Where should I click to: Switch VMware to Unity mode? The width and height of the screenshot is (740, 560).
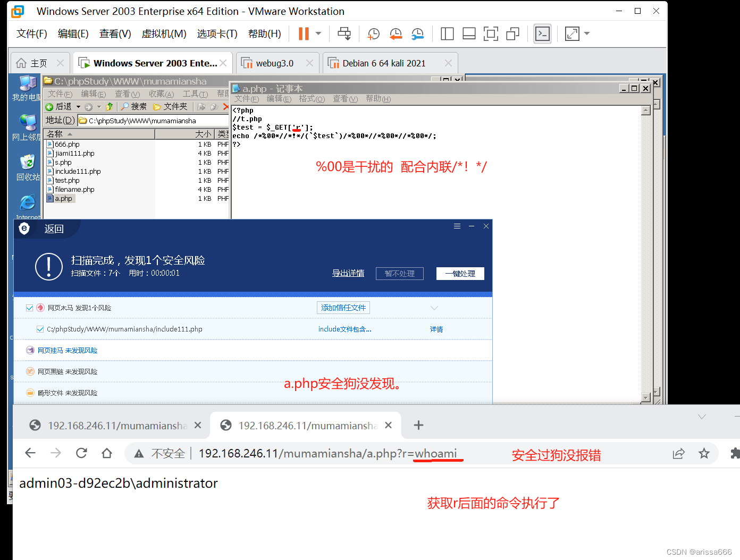pyautogui.click(x=512, y=34)
